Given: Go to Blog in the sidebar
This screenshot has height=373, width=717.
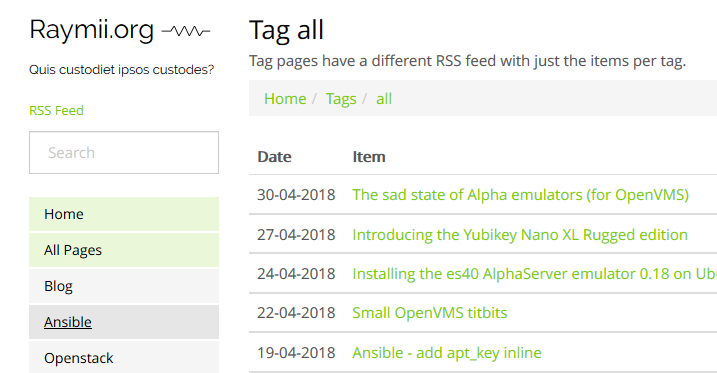Looking at the screenshot, I should coord(124,286).
